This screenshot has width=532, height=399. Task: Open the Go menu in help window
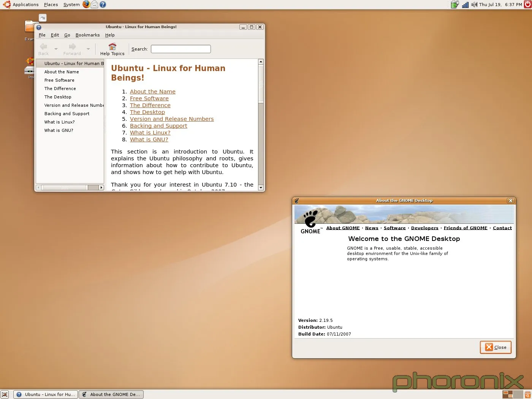tap(67, 35)
